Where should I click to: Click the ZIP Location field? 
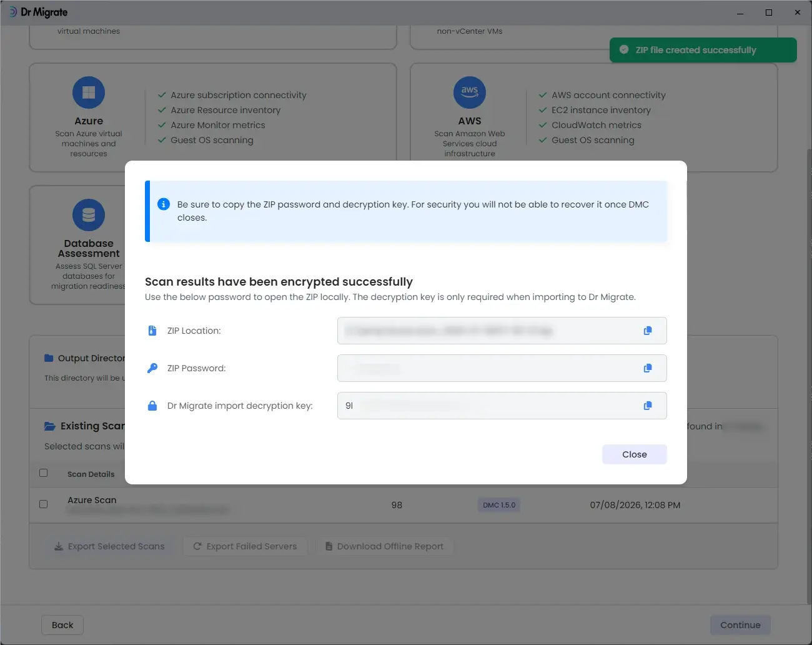502,331
